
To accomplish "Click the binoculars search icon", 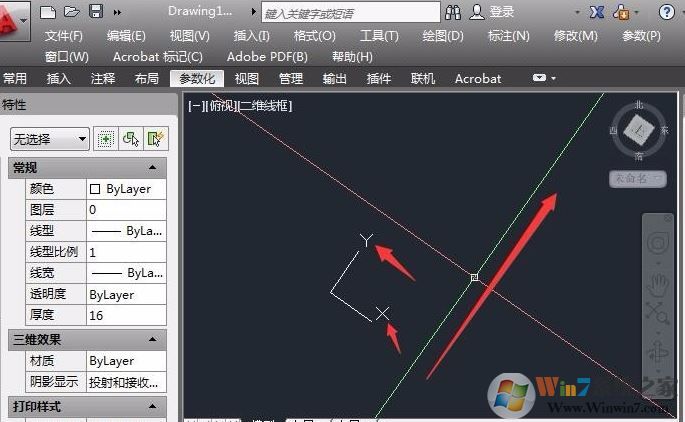I will pyautogui.click(x=453, y=12).
